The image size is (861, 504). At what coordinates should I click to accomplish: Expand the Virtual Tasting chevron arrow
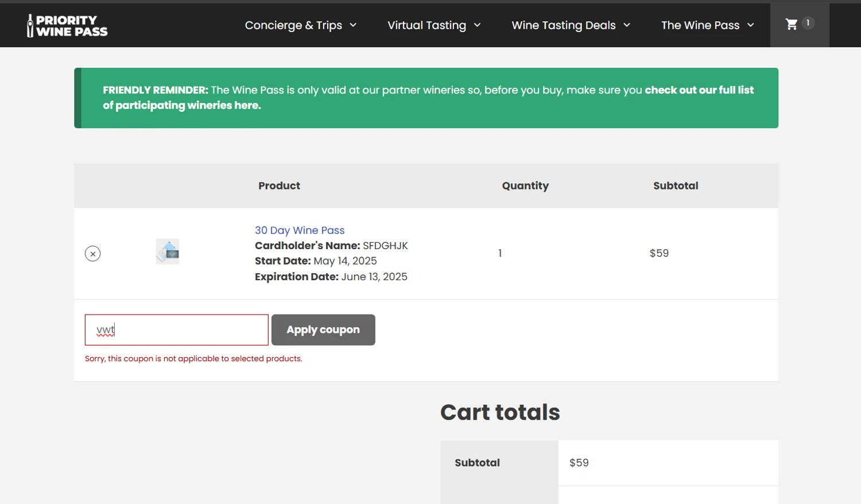pos(477,25)
